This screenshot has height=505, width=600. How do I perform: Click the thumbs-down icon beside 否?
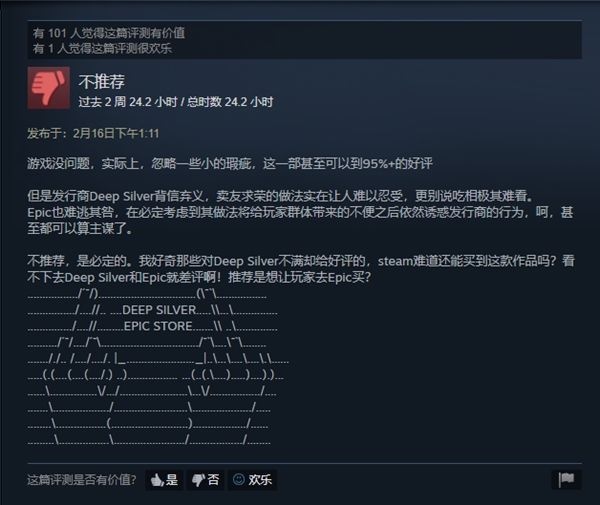tap(198, 481)
